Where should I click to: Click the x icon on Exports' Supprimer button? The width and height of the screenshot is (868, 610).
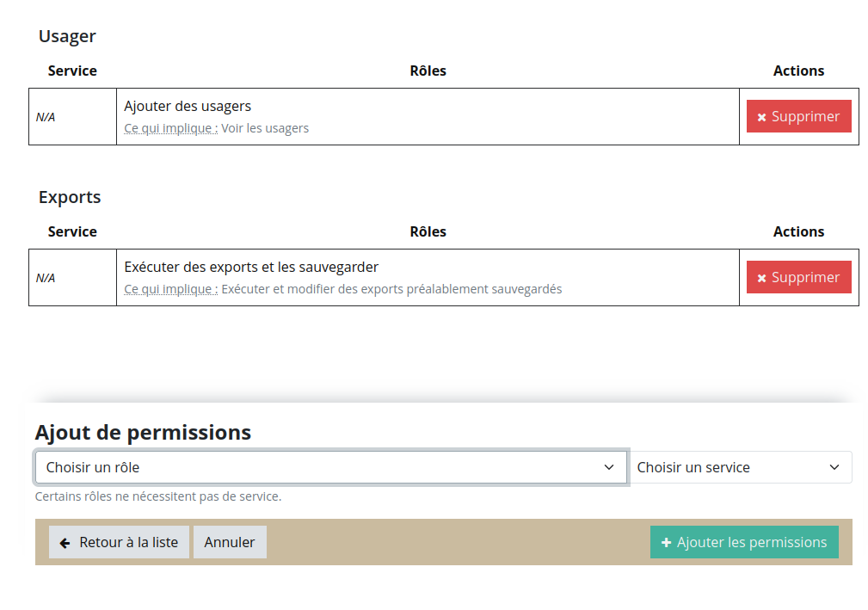pyautogui.click(x=761, y=278)
